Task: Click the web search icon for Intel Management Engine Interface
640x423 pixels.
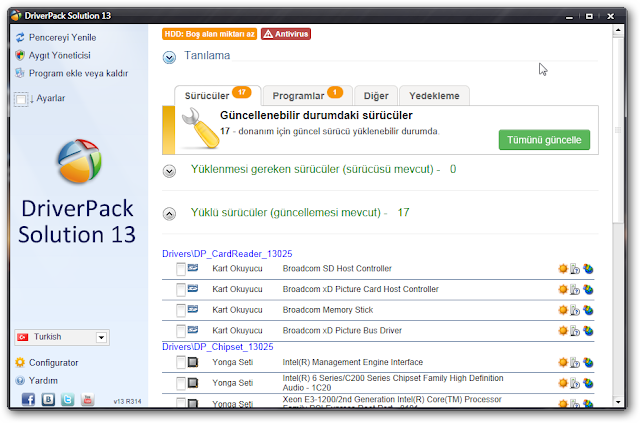Action: coord(588,363)
